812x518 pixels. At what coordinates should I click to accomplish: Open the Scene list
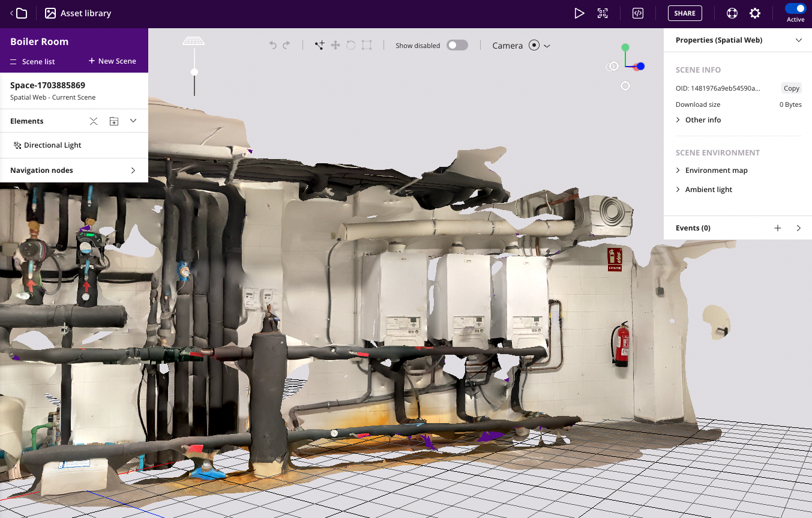pos(32,61)
